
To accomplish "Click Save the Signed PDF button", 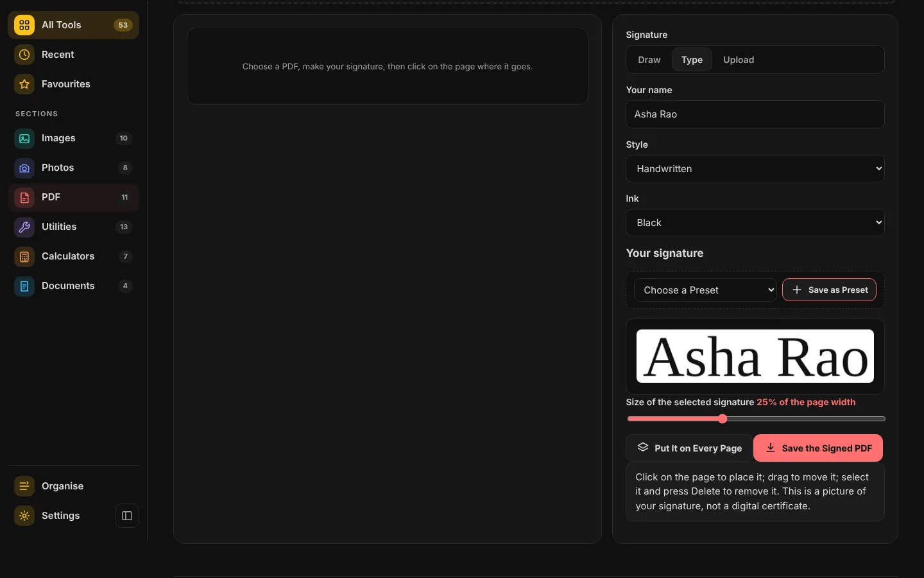I will [x=818, y=448].
